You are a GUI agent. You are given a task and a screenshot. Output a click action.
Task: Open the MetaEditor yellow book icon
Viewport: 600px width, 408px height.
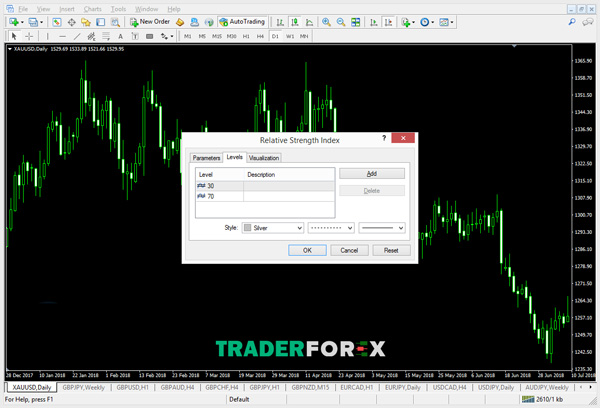pyautogui.click(x=180, y=22)
